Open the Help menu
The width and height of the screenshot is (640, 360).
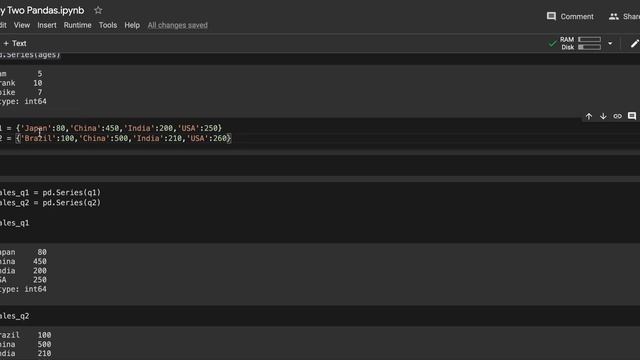[x=132, y=25]
